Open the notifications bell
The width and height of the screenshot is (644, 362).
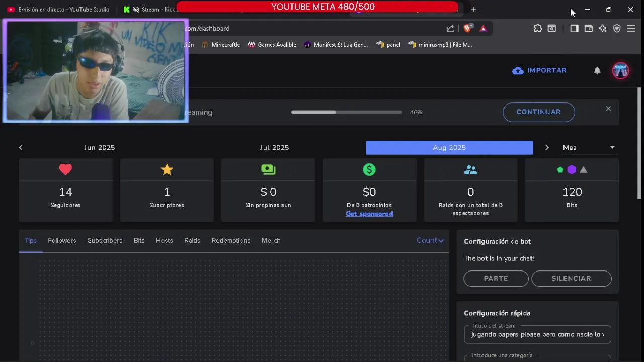[597, 71]
